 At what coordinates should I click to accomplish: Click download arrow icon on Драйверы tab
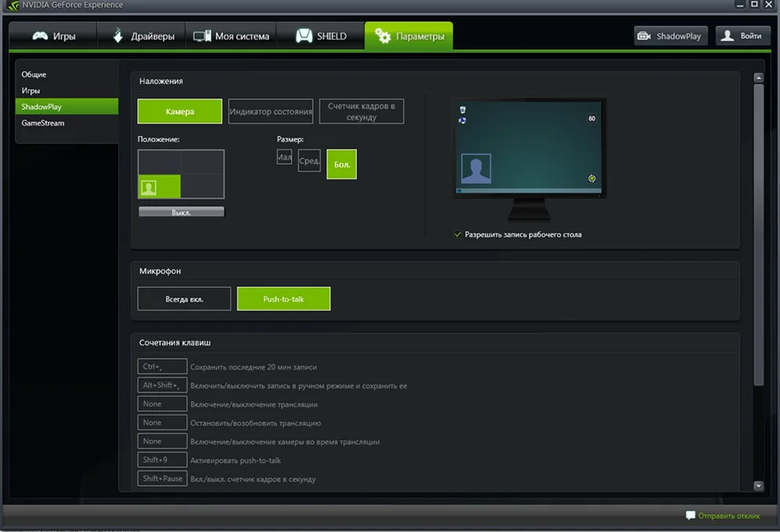tap(118, 36)
